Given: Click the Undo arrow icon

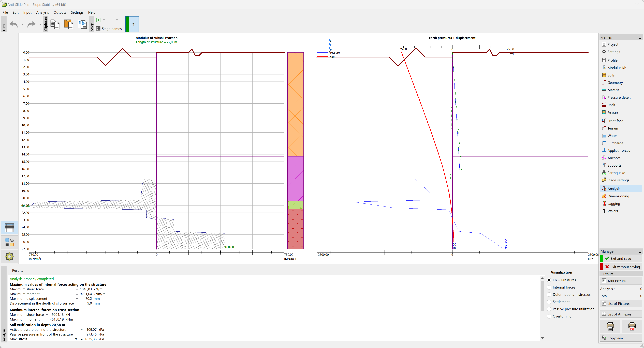Looking at the screenshot, I should 14,24.
